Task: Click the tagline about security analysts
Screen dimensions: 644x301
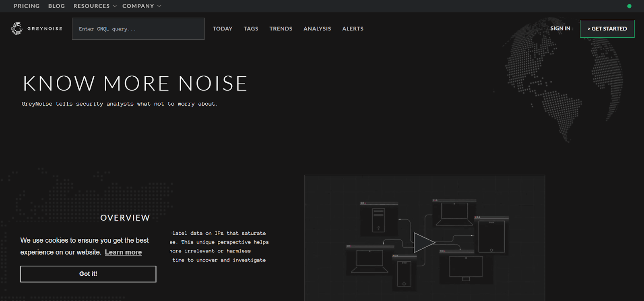Action: [x=120, y=104]
